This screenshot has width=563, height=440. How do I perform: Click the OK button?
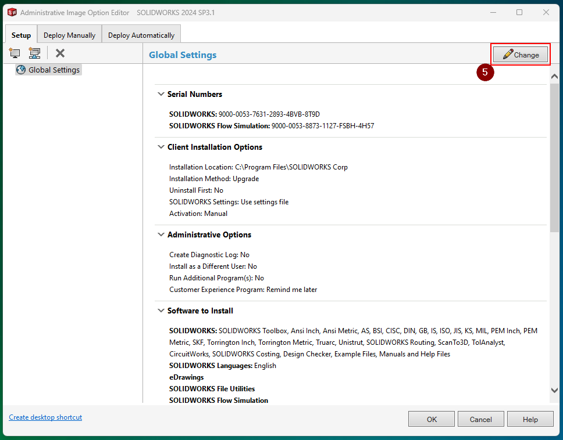pos(432,419)
